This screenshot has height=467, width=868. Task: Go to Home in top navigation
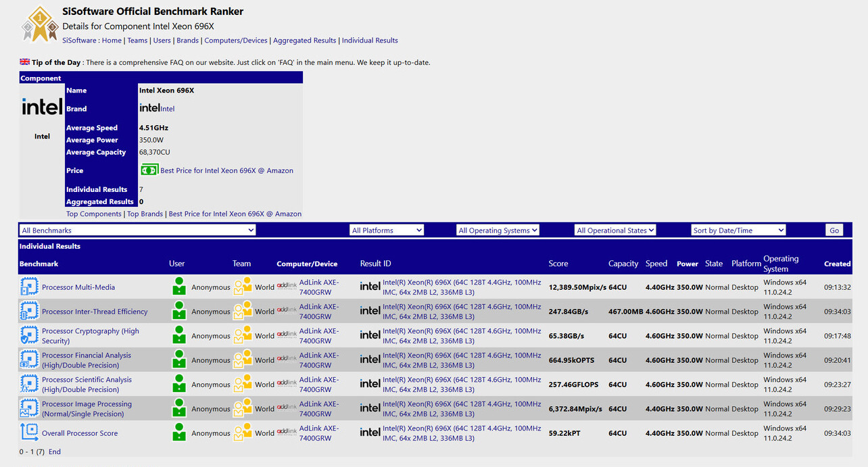[112, 41]
